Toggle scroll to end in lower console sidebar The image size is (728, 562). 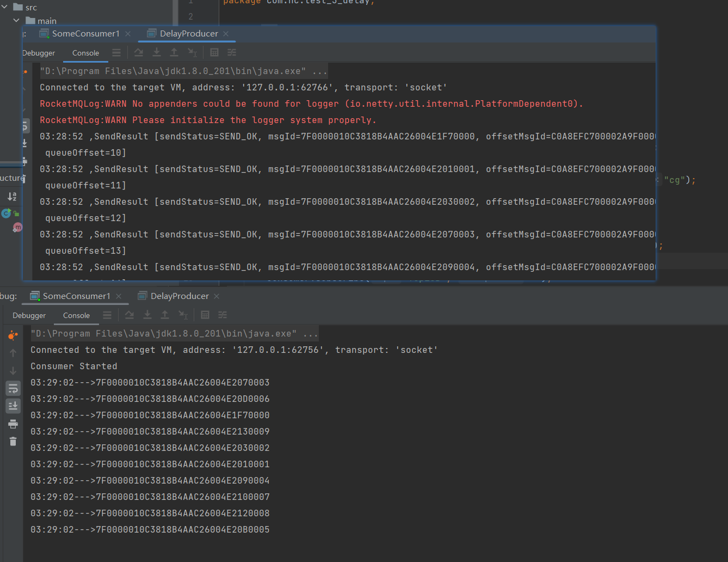click(13, 406)
